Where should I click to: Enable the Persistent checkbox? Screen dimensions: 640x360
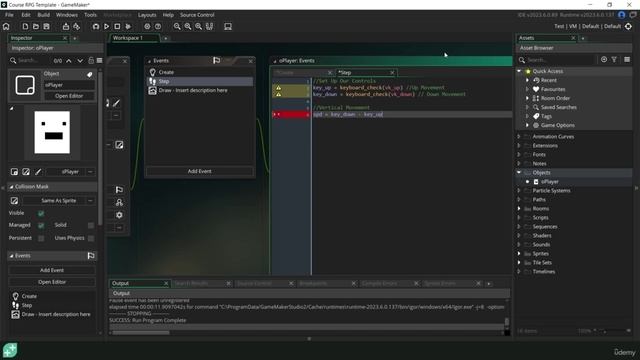coord(41,238)
